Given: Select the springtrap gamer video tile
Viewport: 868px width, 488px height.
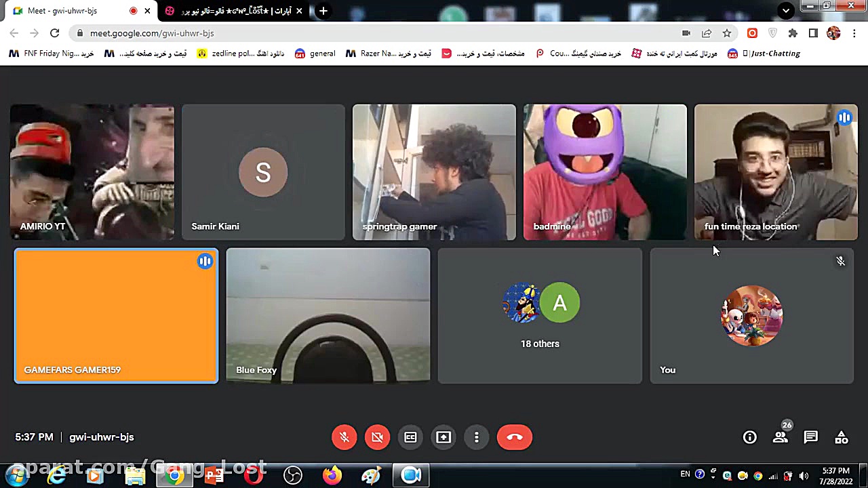Looking at the screenshot, I should 434,172.
